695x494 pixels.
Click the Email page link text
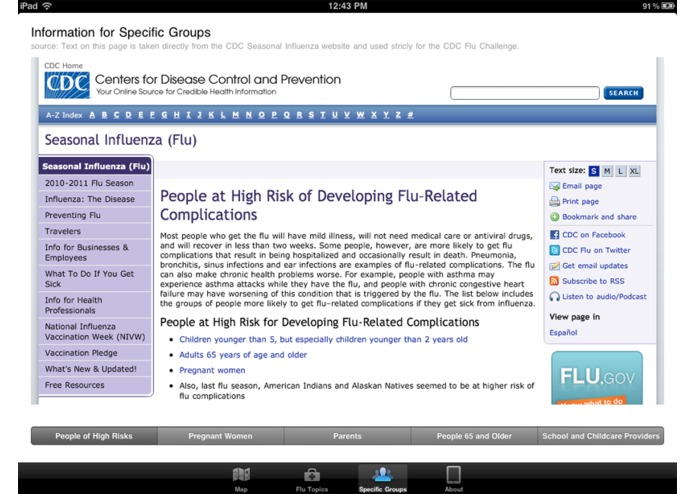(x=582, y=186)
